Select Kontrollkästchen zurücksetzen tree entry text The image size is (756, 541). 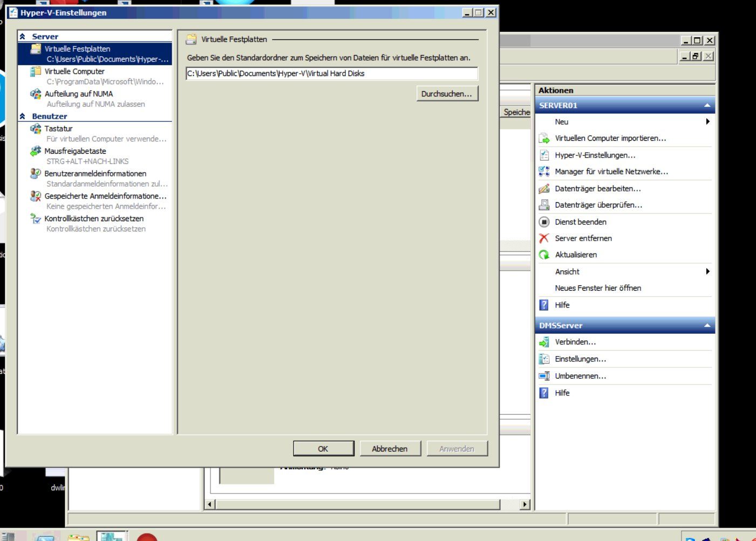point(94,218)
